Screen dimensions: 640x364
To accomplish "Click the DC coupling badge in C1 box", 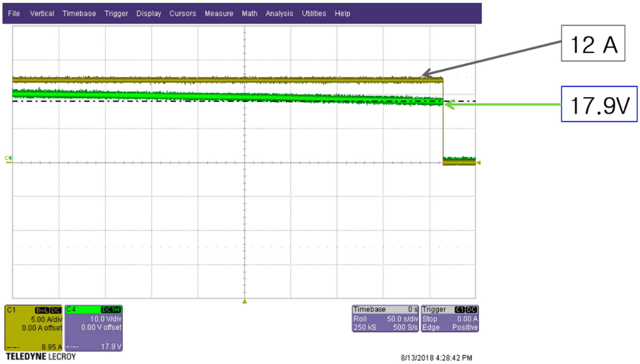I will click(x=56, y=310).
